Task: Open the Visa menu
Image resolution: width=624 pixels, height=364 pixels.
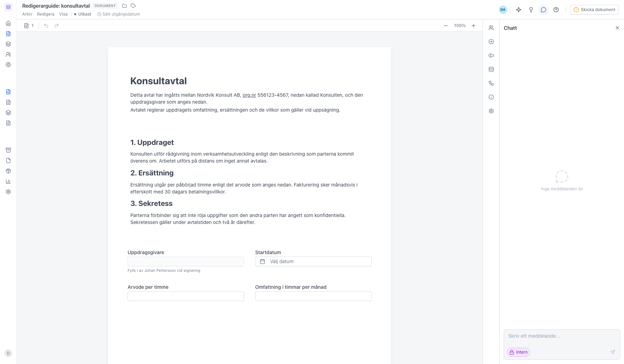Action: tap(63, 14)
